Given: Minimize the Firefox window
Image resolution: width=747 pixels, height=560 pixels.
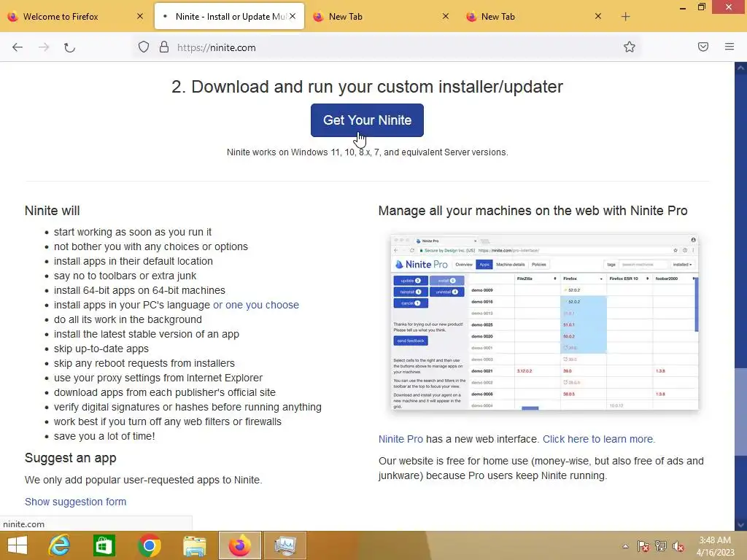Looking at the screenshot, I should click(683, 7).
